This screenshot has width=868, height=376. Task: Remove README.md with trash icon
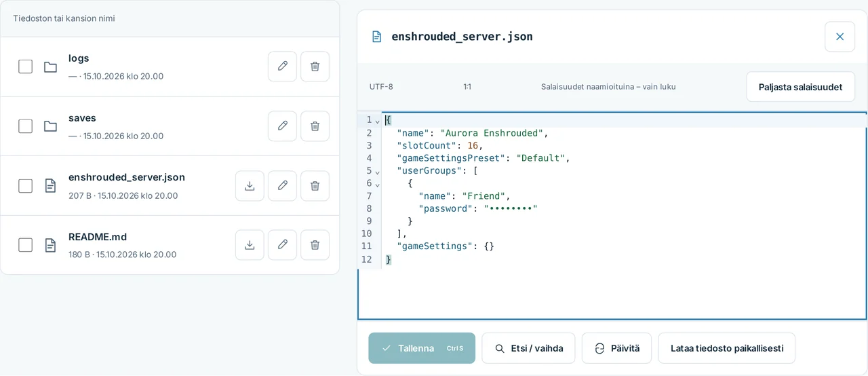pyautogui.click(x=315, y=245)
